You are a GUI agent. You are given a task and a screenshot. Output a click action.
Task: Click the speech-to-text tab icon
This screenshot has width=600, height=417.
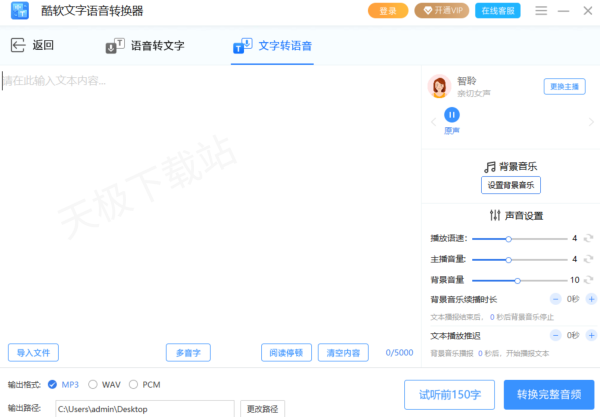point(115,46)
